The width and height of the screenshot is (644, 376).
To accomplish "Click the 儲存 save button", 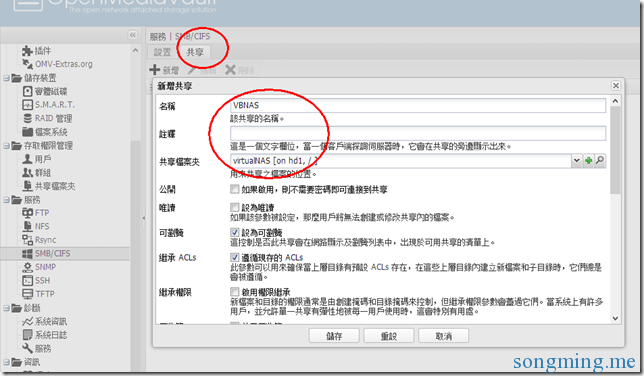I will (334, 336).
